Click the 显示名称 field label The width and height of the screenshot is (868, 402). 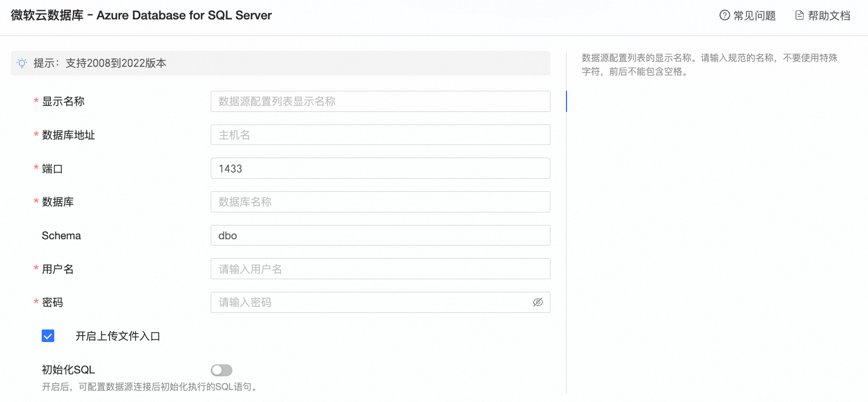click(x=63, y=102)
